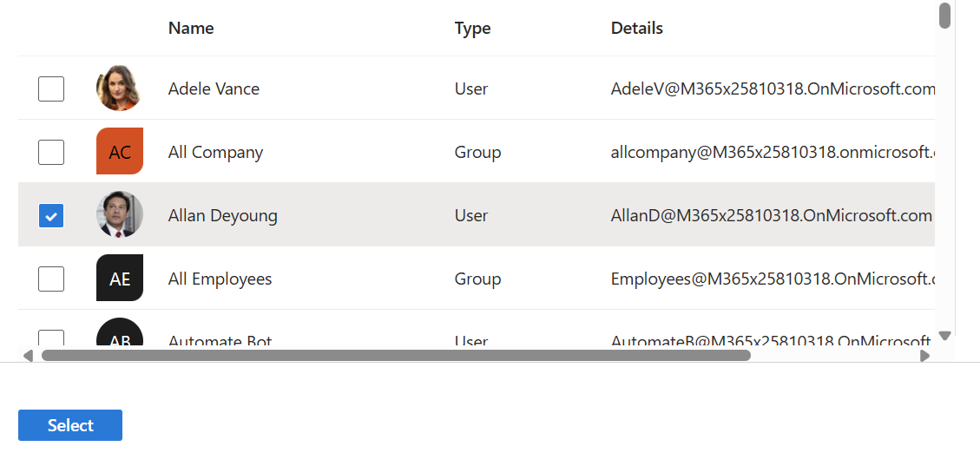Select the Adele Vance name text
Viewport: 980px width, 466px height.
[214, 89]
